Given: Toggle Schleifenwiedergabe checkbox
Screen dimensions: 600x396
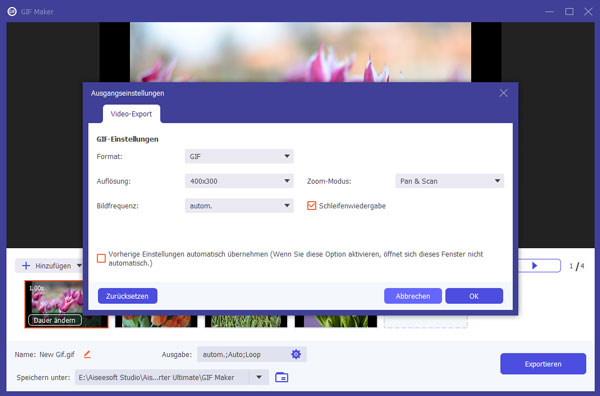Looking at the screenshot, I should (x=311, y=205).
